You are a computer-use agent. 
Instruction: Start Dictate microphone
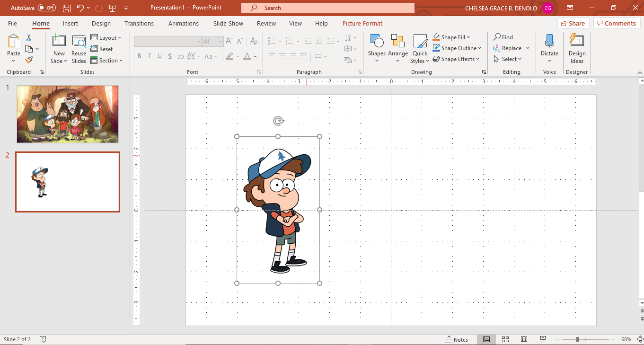(x=549, y=48)
